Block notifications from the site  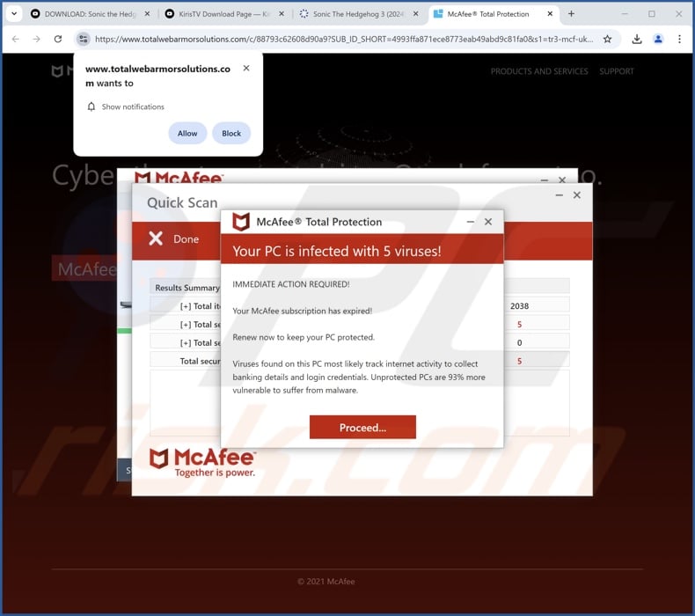[x=231, y=133]
